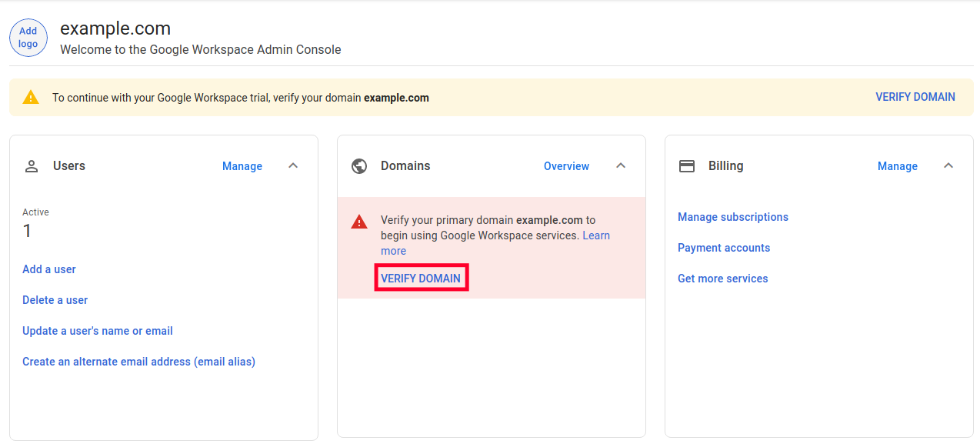Select Delete a user
The width and height of the screenshot is (980, 444).
pos(55,300)
